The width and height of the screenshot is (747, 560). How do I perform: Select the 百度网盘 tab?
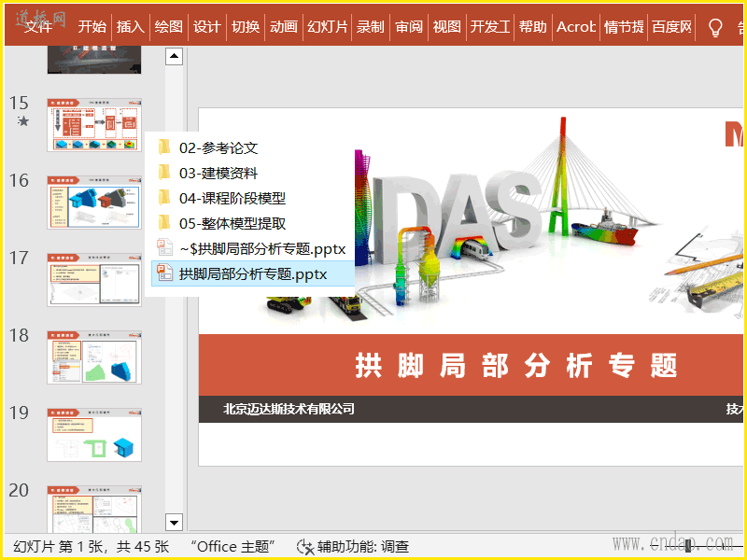click(x=671, y=27)
